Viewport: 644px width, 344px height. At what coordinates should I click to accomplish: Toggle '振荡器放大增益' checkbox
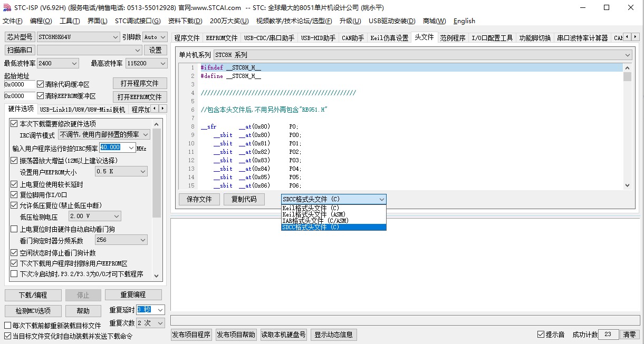click(x=14, y=161)
